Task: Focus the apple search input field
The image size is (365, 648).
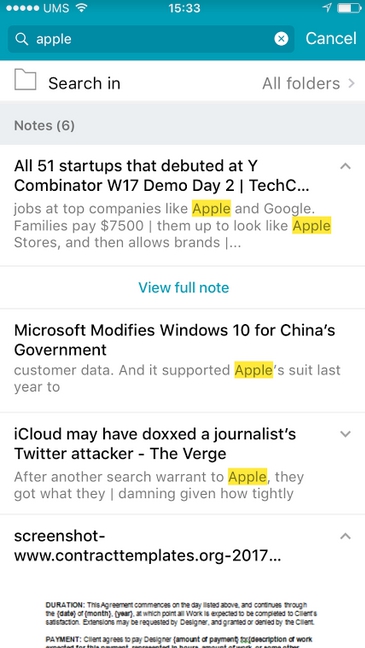Action: (x=151, y=39)
